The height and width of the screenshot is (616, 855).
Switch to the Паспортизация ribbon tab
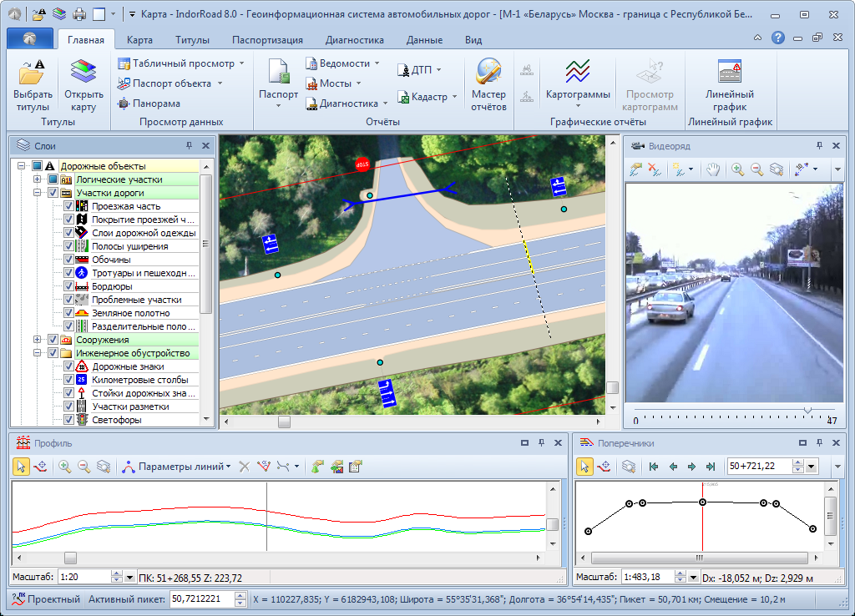(x=267, y=40)
